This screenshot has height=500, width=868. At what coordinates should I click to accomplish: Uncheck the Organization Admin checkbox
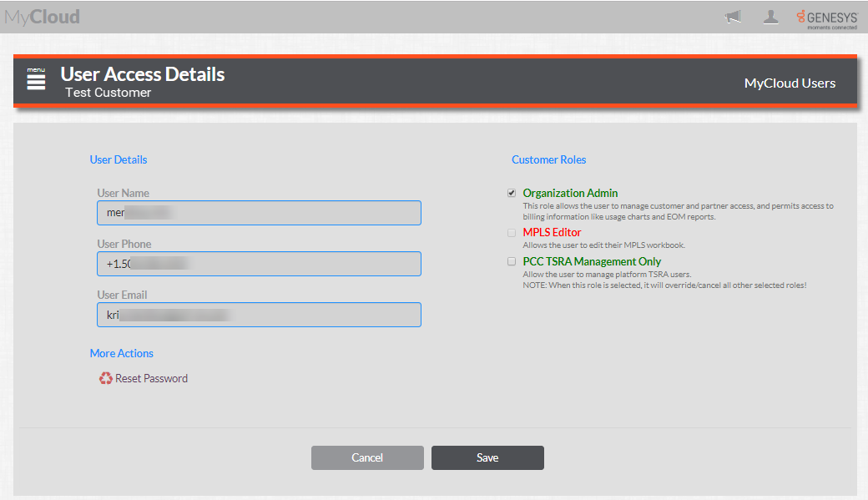click(x=512, y=193)
